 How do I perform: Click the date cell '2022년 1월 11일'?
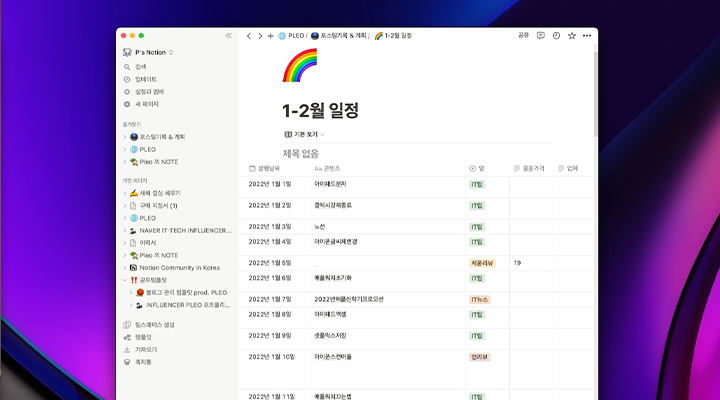(x=272, y=396)
